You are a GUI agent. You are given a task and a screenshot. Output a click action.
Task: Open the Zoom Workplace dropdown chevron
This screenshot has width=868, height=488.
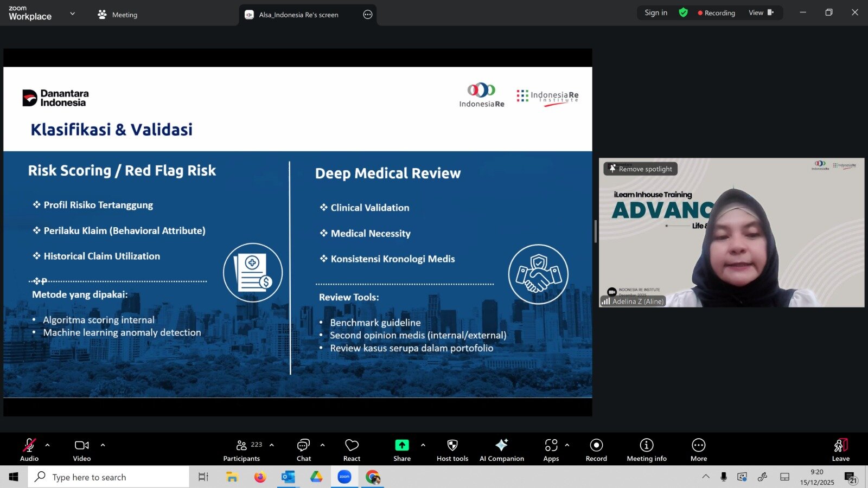click(73, 14)
